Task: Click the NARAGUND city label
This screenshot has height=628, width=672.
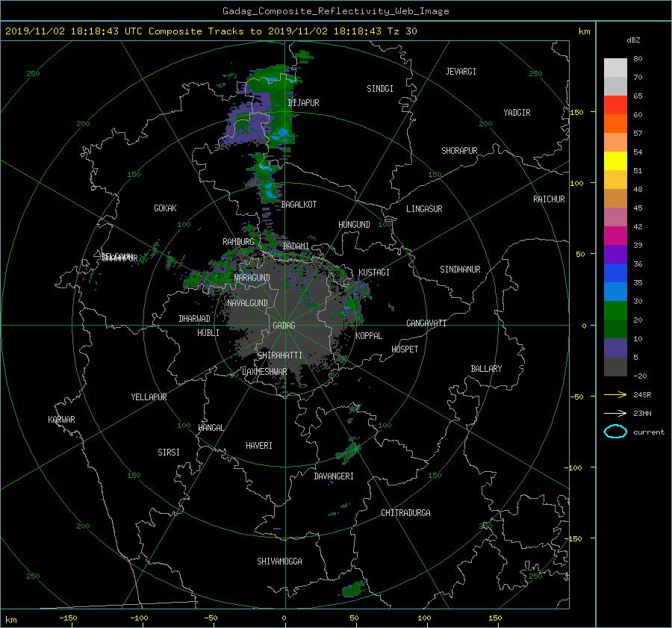Action: (x=252, y=278)
